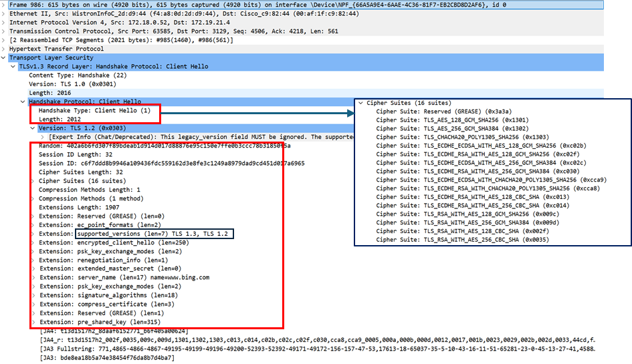Select the compress_certificate extension row

[107, 305]
